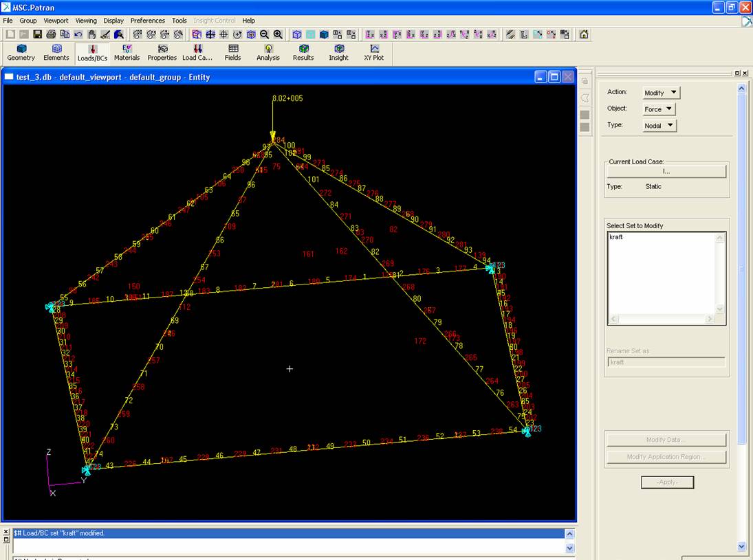Viewport: 753px width, 560px height.
Task: Click the Rename Set as input field
Action: click(x=666, y=362)
